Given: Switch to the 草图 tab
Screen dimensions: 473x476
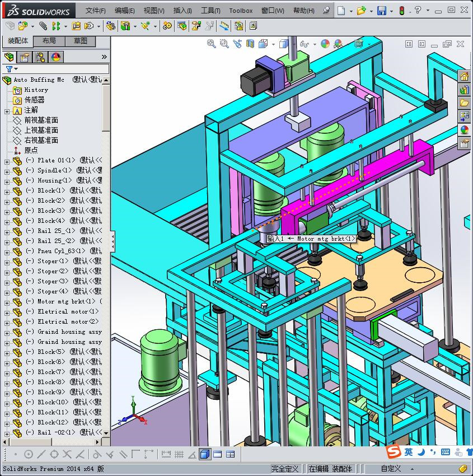Looking at the screenshot, I should point(81,41).
